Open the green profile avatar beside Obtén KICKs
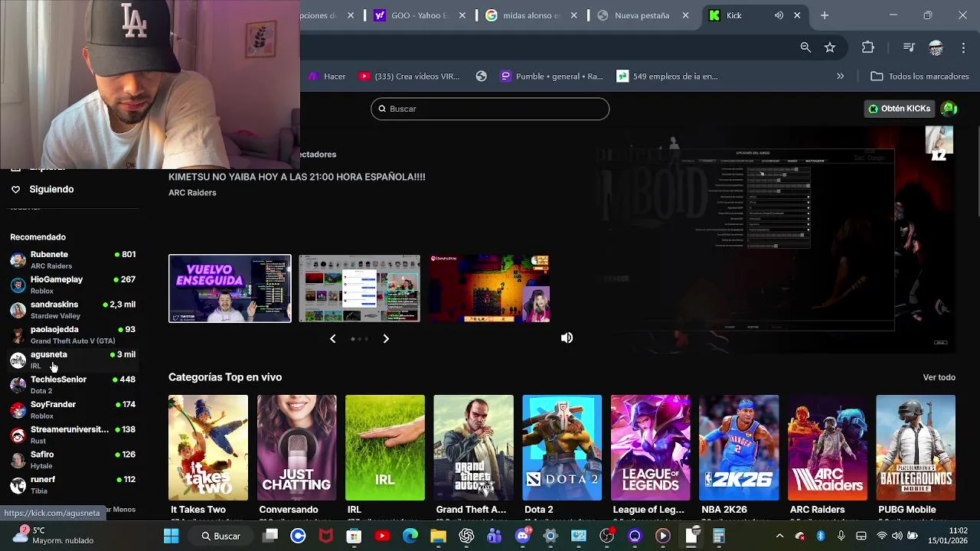980x551 pixels. (x=949, y=109)
